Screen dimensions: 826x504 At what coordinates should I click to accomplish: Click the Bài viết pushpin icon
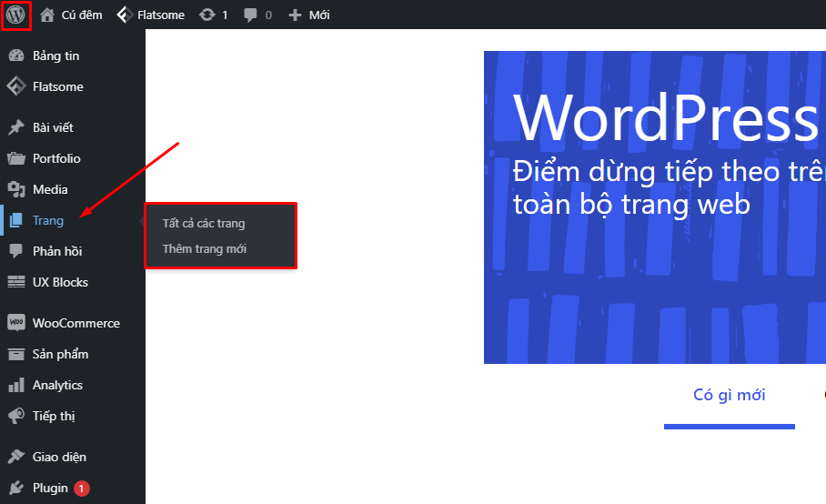(x=16, y=127)
